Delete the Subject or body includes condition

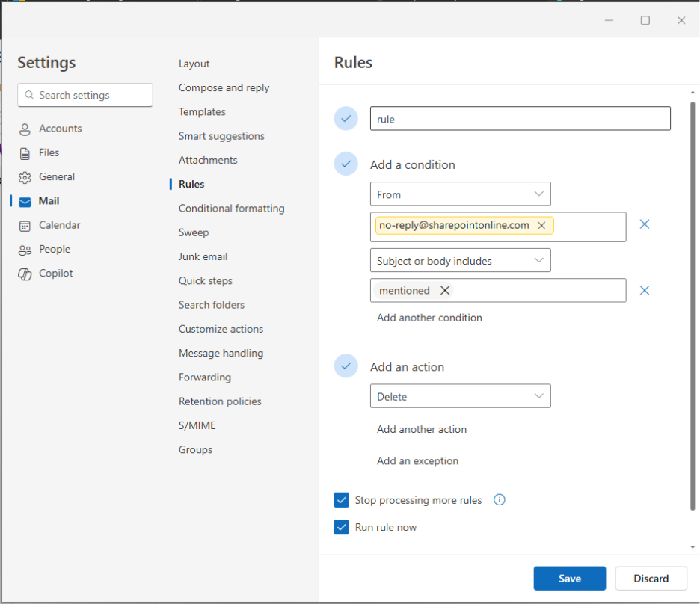click(644, 290)
